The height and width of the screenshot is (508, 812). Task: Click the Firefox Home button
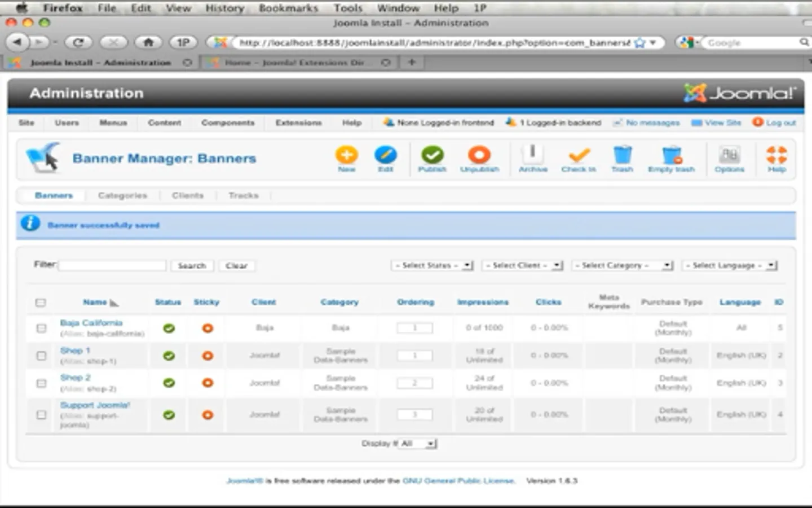(148, 42)
